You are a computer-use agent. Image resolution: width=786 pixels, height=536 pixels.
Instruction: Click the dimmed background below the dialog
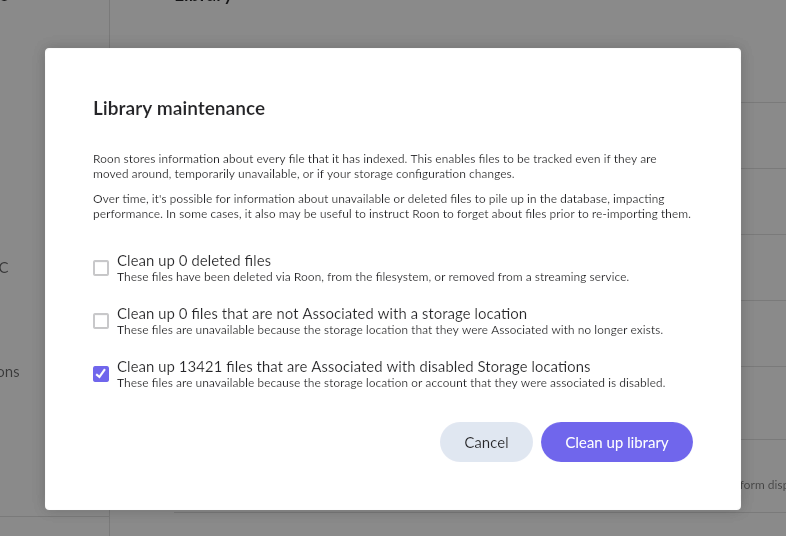(x=393, y=523)
